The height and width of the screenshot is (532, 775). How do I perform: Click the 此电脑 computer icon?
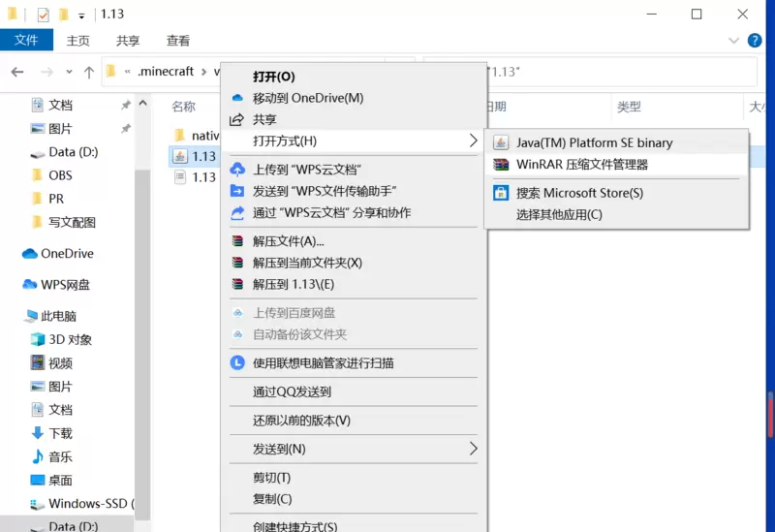coord(31,316)
